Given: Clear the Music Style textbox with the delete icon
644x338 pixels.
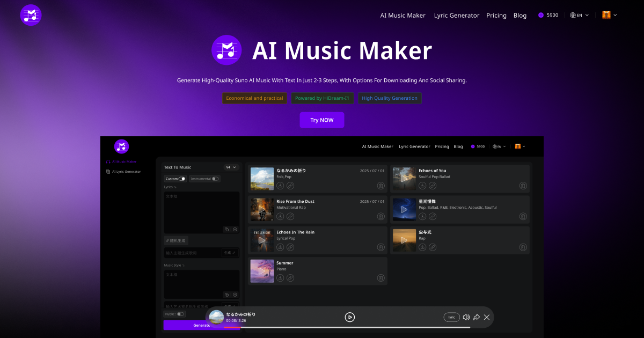Looking at the screenshot, I should coord(235,295).
